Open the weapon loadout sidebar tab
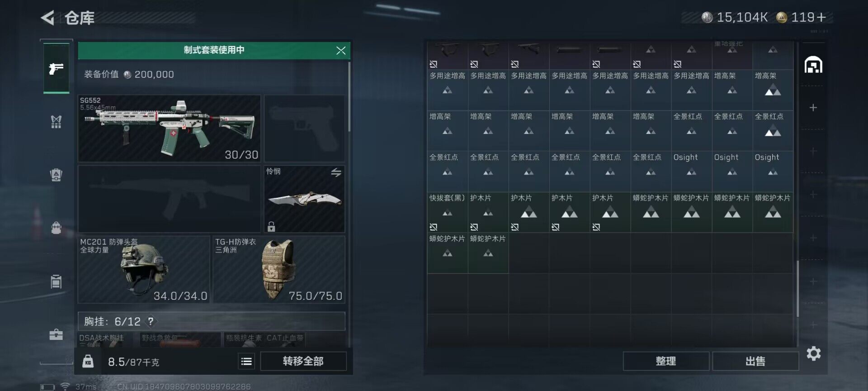 [56, 68]
